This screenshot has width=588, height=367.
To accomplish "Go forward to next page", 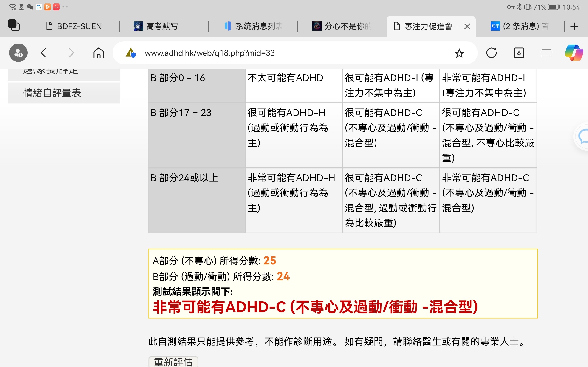I will tap(71, 53).
